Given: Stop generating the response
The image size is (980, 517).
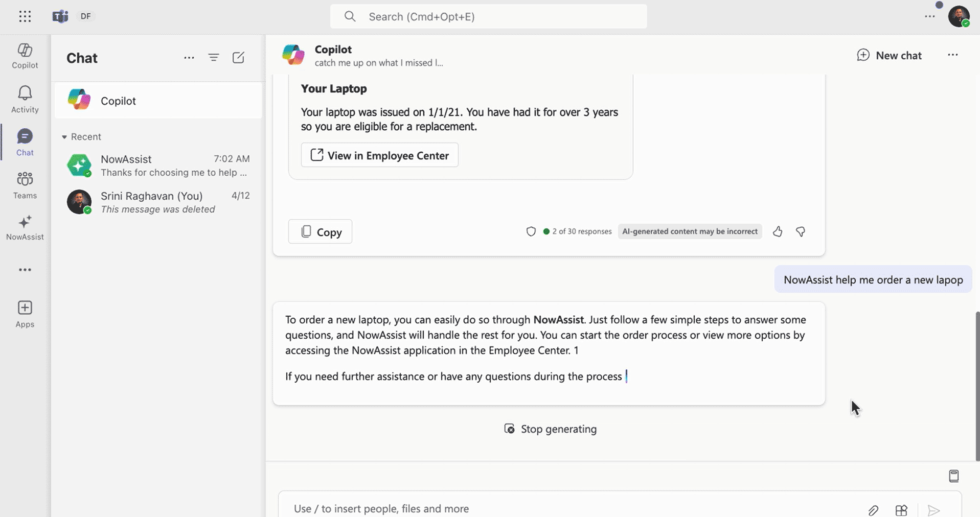Looking at the screenshot, I should pyautogui.click(x=550, y=429).
